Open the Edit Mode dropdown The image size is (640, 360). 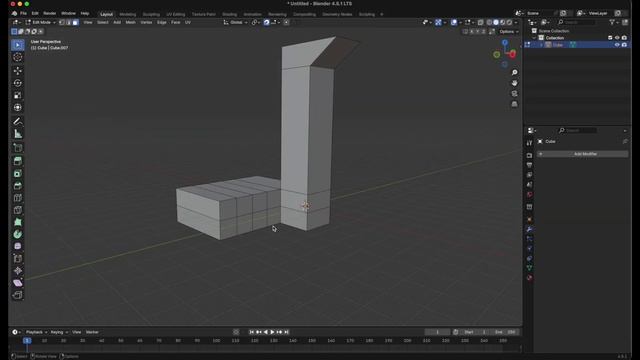(40, 22)
